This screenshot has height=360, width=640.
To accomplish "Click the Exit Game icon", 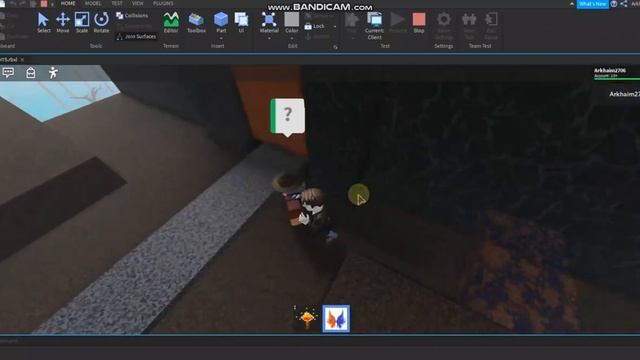I will 491,25.
